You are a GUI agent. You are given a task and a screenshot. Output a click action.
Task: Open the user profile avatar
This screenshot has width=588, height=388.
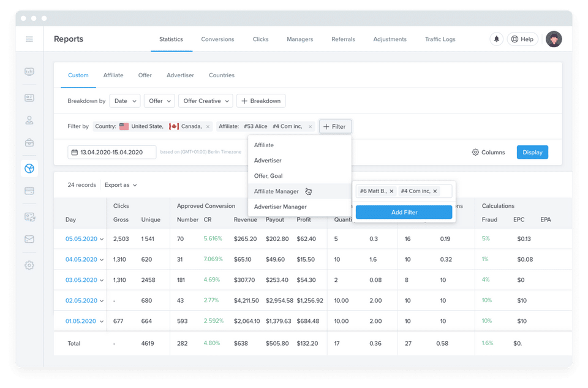[554, 39]
